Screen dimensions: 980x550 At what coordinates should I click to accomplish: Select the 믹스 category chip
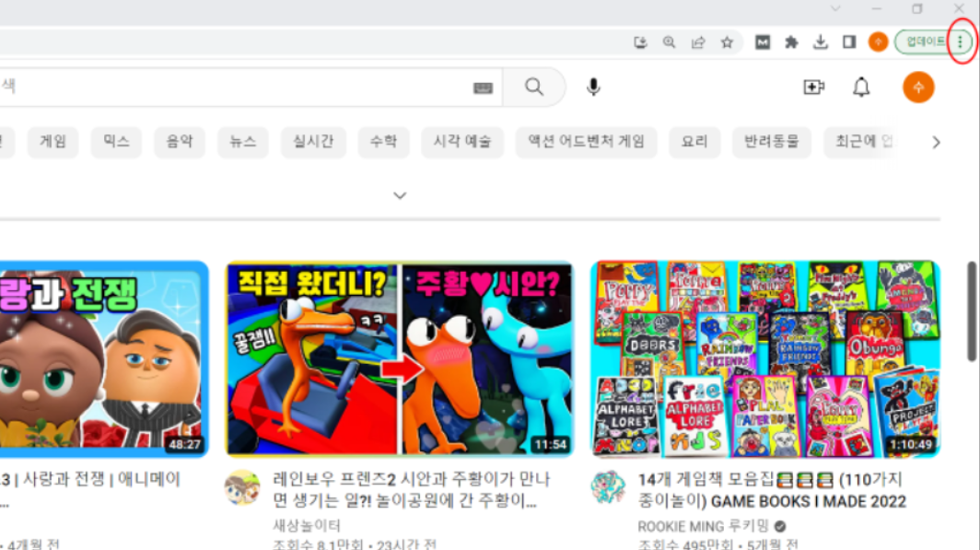[116, 142]
